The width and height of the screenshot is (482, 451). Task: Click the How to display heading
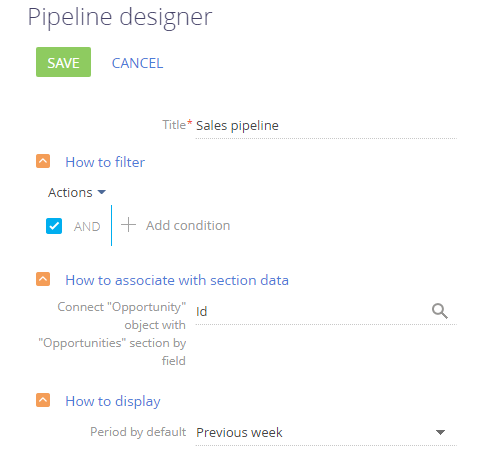[113, 401]
